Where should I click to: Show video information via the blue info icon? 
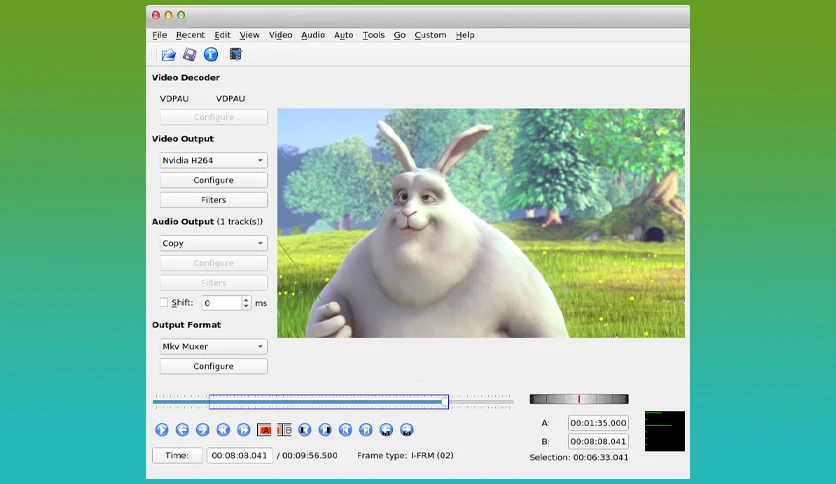211,54
